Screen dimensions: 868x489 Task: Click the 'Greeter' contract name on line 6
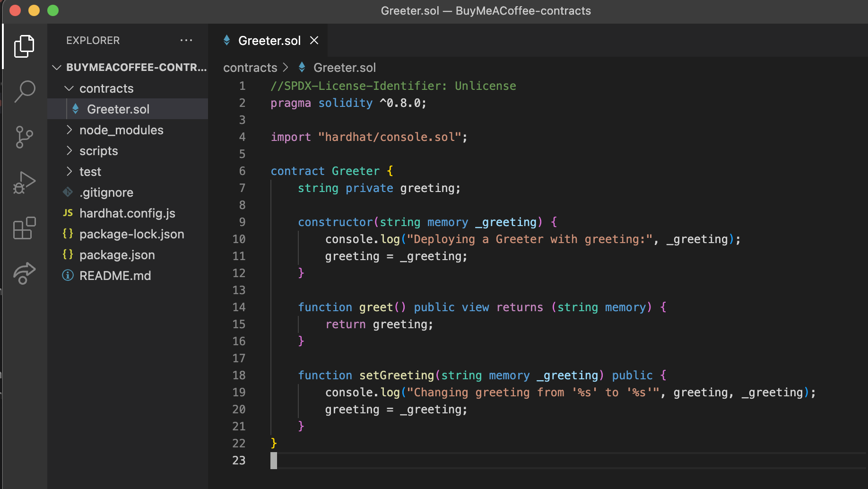[x=356, y=171]
